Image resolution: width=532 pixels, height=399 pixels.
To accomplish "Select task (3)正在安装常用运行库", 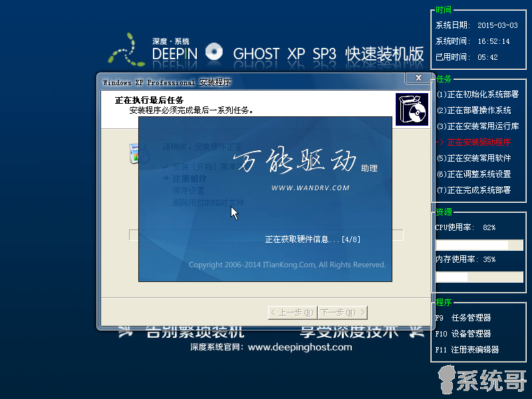I will (477, 126).
